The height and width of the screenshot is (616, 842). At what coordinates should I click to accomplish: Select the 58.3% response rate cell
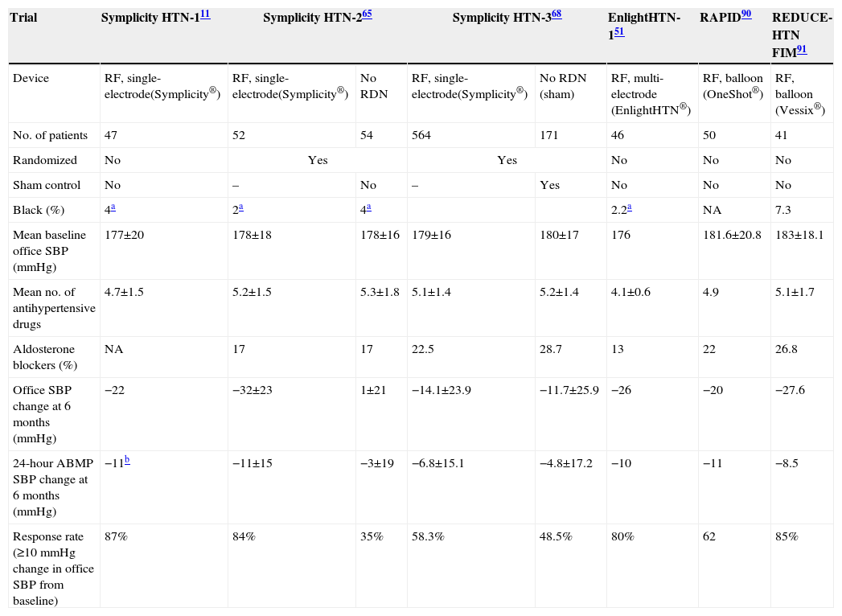pyautogui.click(x=425, y=536)
